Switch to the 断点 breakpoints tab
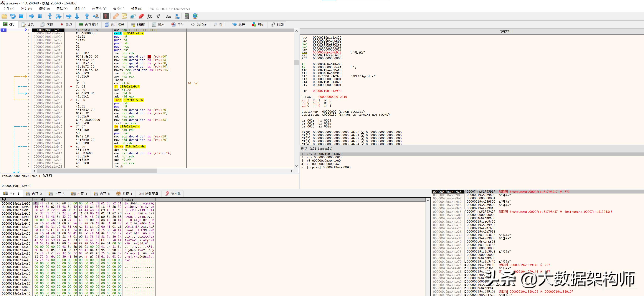This screenshot has width=644, height=296. [66, 24]
